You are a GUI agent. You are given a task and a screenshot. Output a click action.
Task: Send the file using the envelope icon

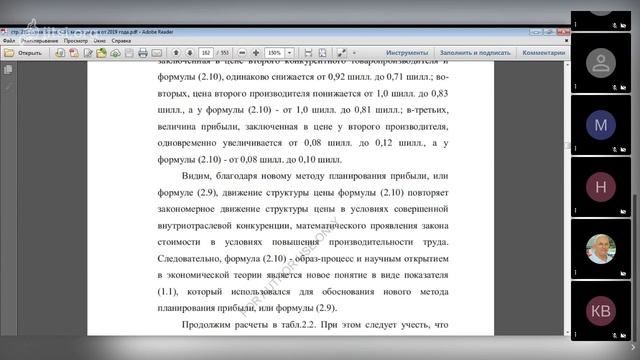[157, 53]
